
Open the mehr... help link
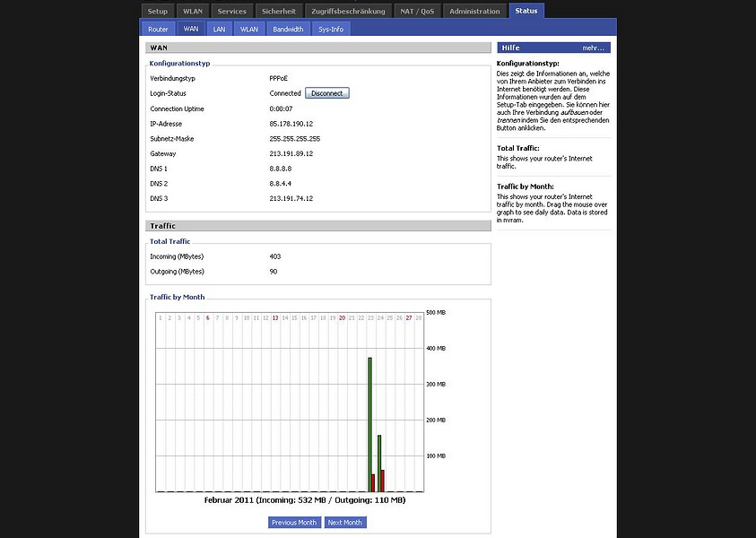[593, 48]
